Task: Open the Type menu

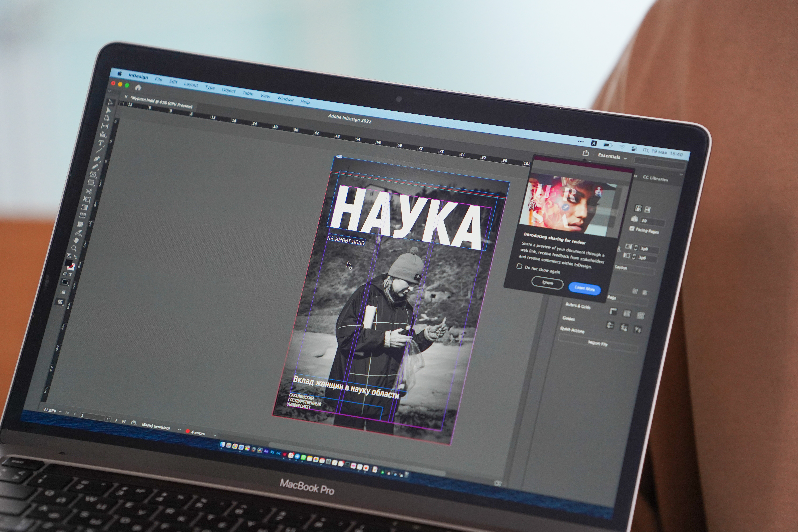Action: click(x=210, y=88)
